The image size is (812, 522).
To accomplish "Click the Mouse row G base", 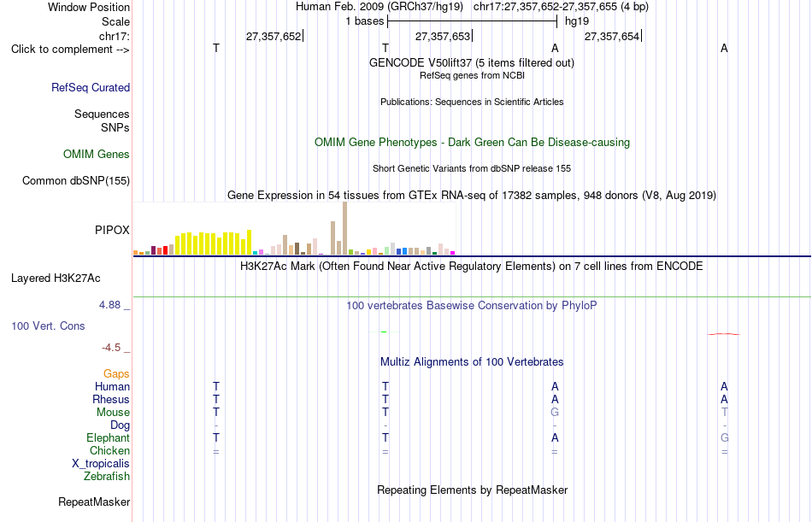I will click(x=555, y=412).
